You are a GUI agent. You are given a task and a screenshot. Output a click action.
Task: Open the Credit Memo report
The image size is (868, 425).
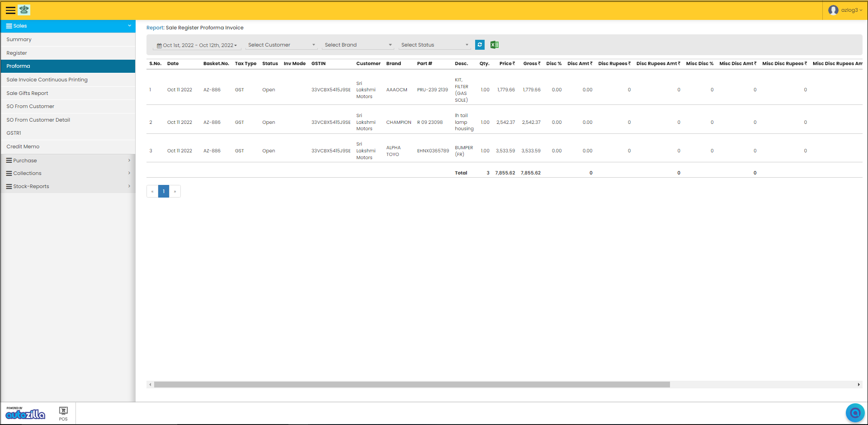68,146
